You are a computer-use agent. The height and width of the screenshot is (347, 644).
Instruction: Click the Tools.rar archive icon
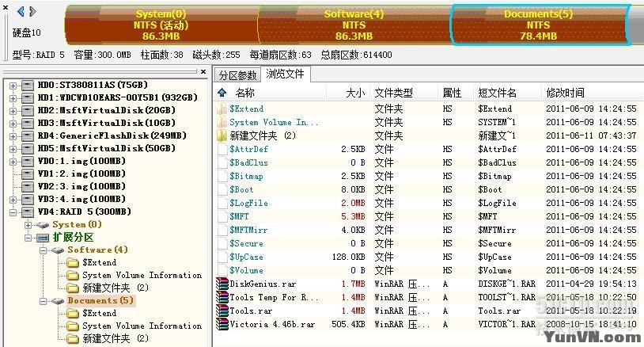point(222,311)
